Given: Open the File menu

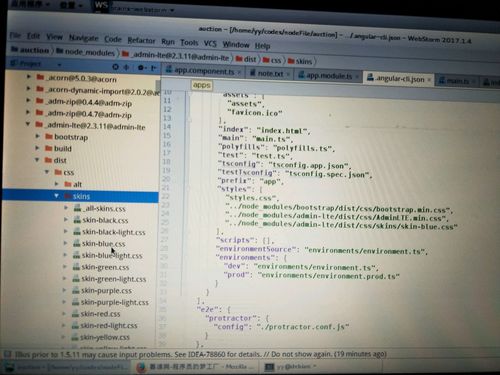Looking at the screenshot, I should (x=15, y=35).
